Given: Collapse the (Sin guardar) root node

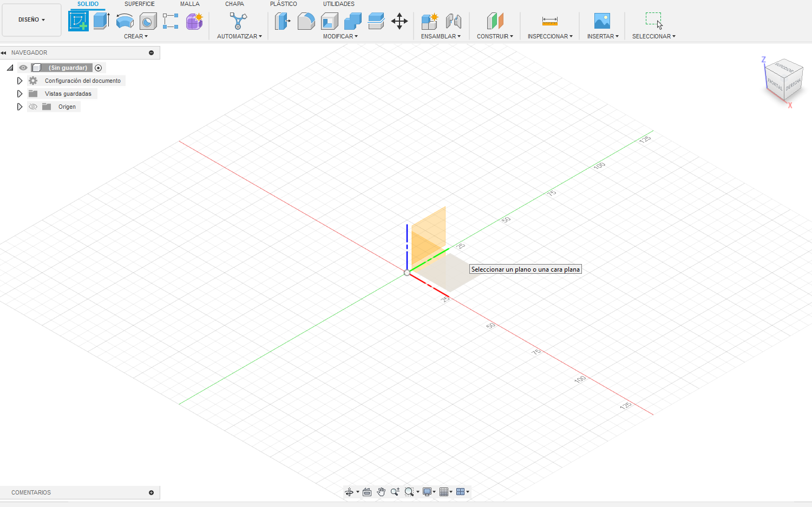Looking at the screenshot, I should [10, 68].
